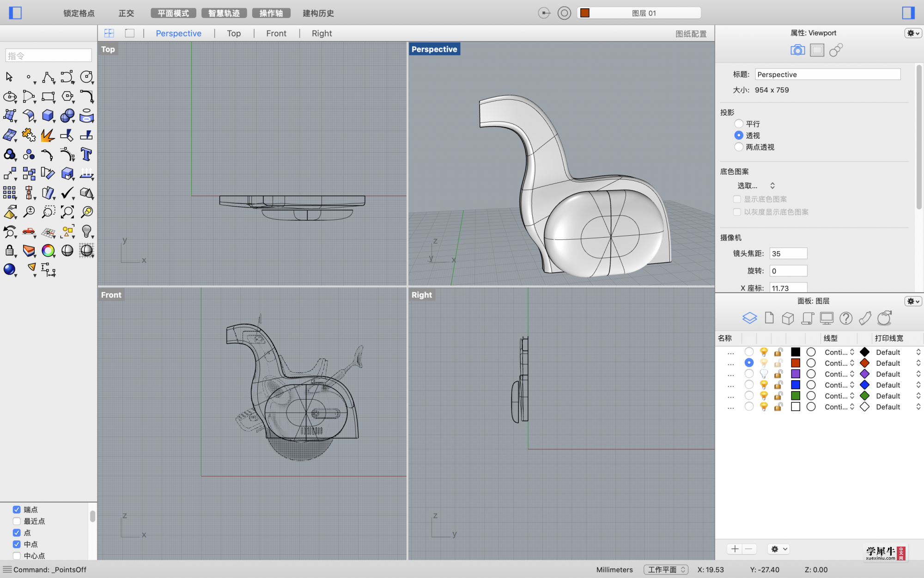Switch to the display monitor panel icon
Image resolution: width=924 pixels, height=578 pixels.
coord(827,318)
